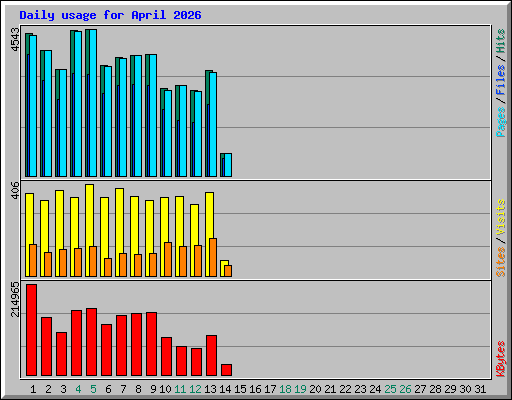512x400 pixels.
Task: Click the cyan pages bar for day 10
Action: tap(168, 133)
